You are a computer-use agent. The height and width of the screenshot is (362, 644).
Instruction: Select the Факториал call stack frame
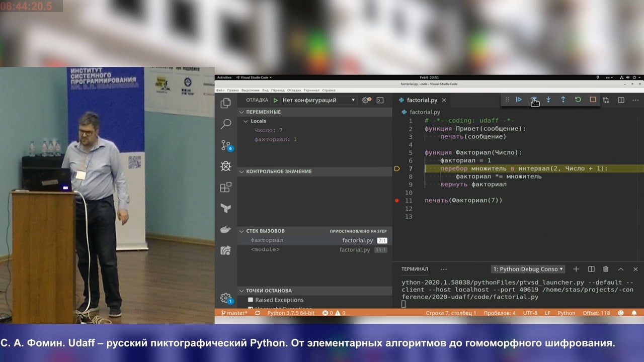(314, 240)
